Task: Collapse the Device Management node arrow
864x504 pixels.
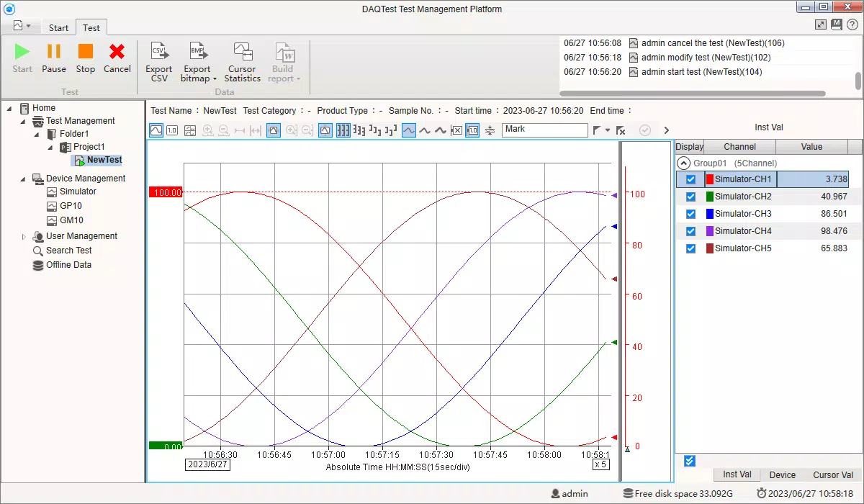Action: click(x=23, y=179)
